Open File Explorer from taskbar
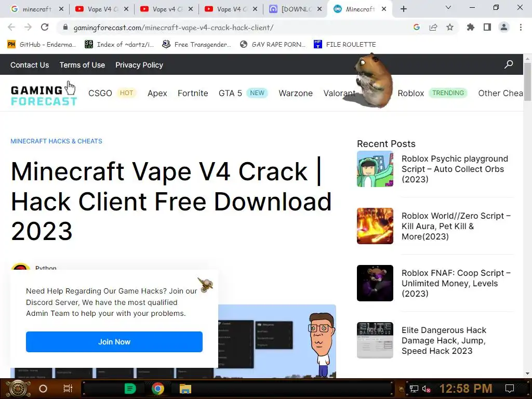The width and height of the screenshot is (532, 399). click(x=185, y=389)
